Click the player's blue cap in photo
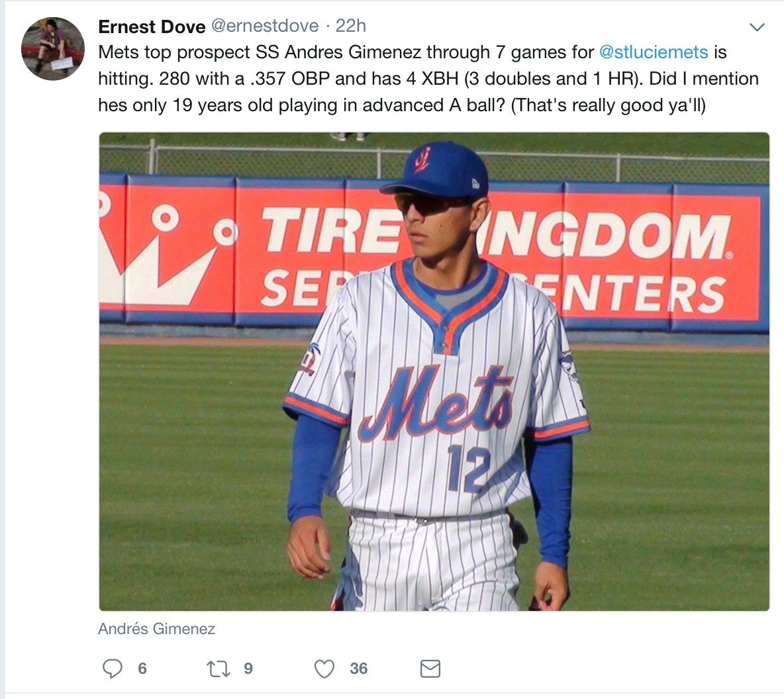The width and height of the screenshot is (784, 699). click(439, 171)
